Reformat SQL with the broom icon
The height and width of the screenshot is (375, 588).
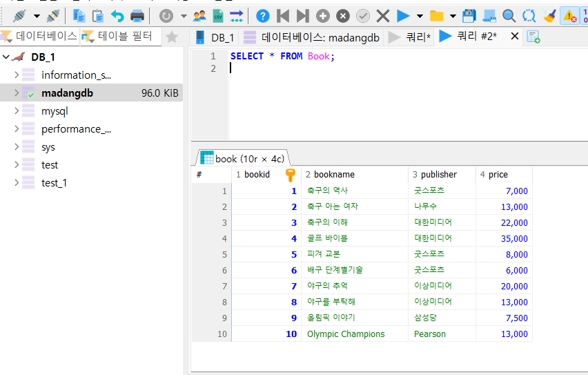(549, 16)
